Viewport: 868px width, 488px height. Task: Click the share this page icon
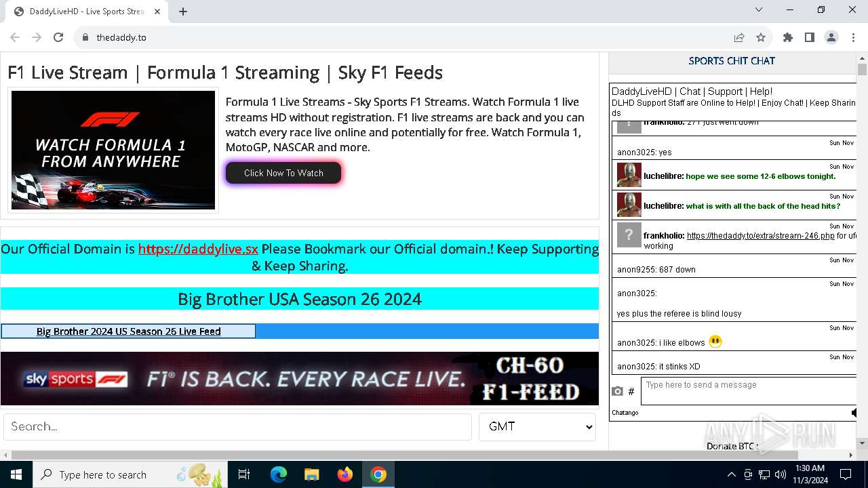click(739, 37)
